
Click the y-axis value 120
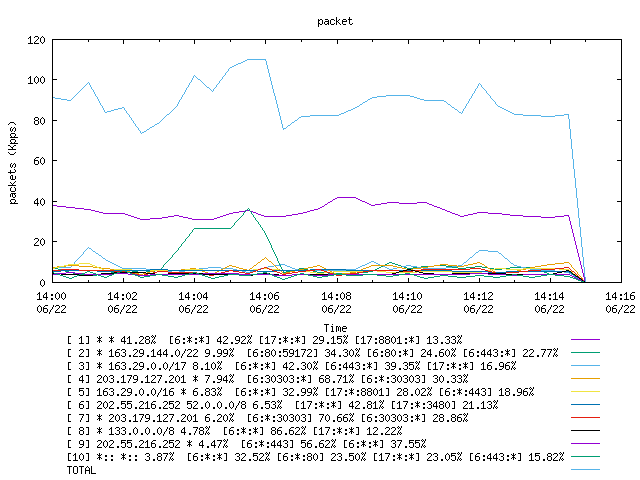coord(36,40)
